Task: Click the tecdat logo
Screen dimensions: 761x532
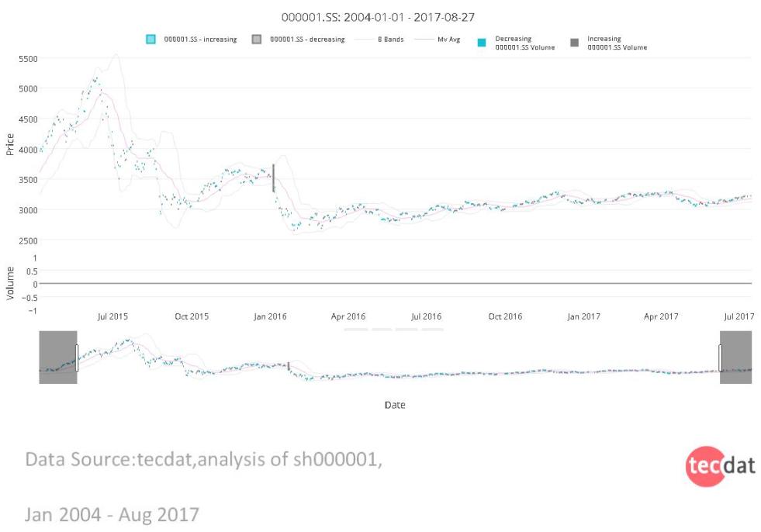Action: (x=721, y=466)
